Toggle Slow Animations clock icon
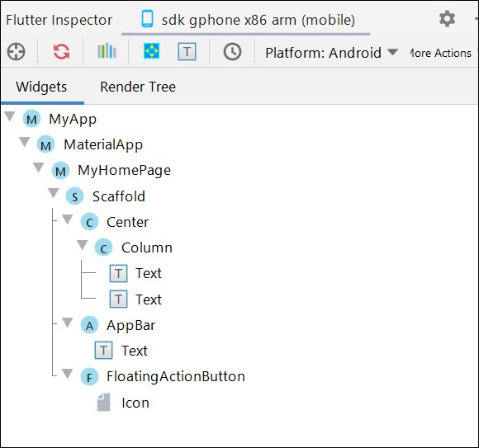 [232, 51]
